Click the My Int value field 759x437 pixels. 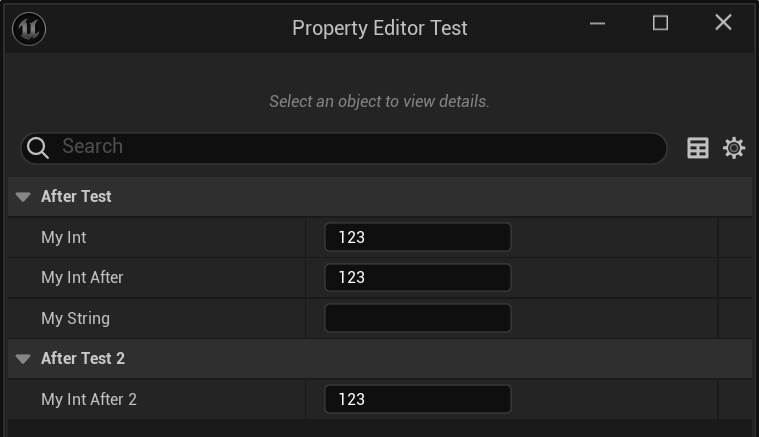[417, 237]
